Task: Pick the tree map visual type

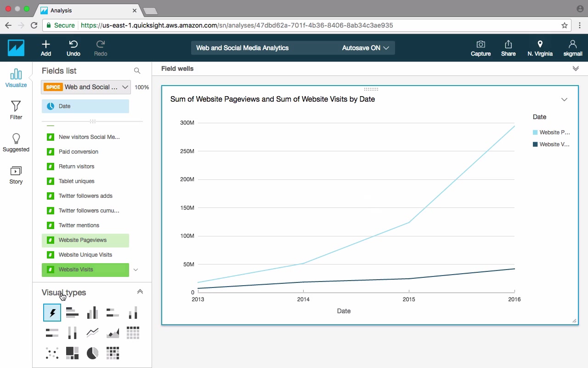Action: tap(72, 353)
